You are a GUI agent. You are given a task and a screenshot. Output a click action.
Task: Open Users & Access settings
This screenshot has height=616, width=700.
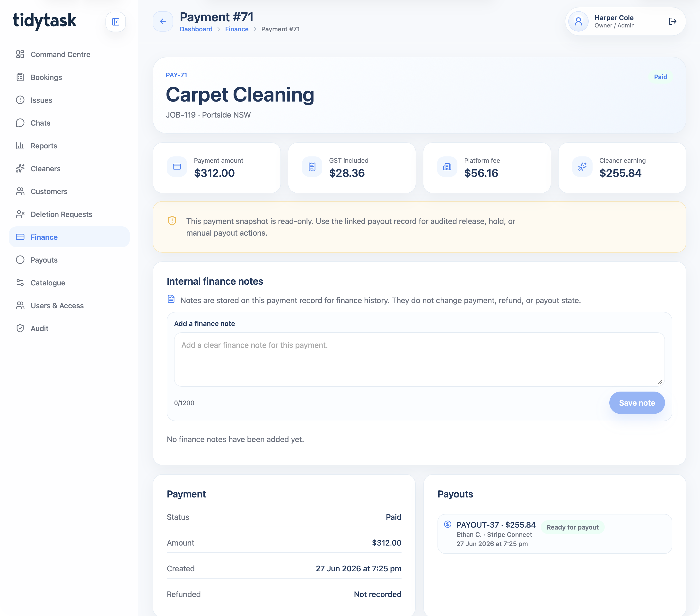click(69, 305)
